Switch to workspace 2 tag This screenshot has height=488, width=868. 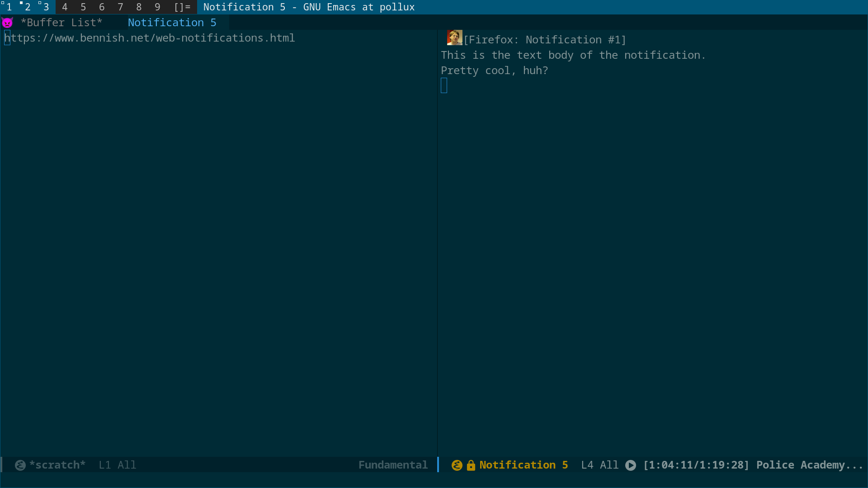click(28, 7)
